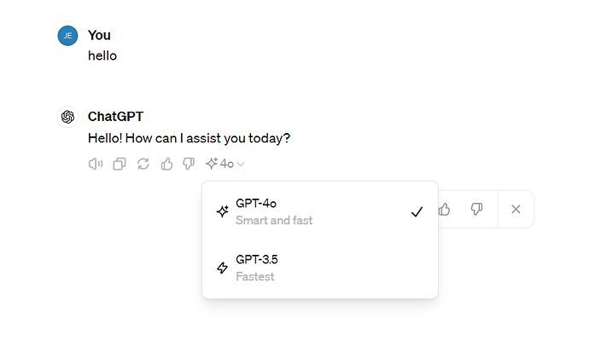Click the blue JE user avatar
Viewport: 589px width, 364px height.
(67, 36)
